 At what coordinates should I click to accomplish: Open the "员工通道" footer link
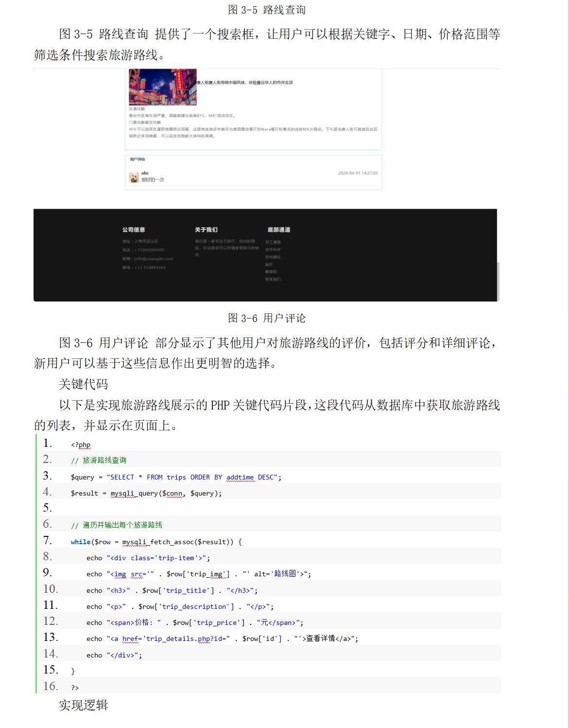point(273,242)
